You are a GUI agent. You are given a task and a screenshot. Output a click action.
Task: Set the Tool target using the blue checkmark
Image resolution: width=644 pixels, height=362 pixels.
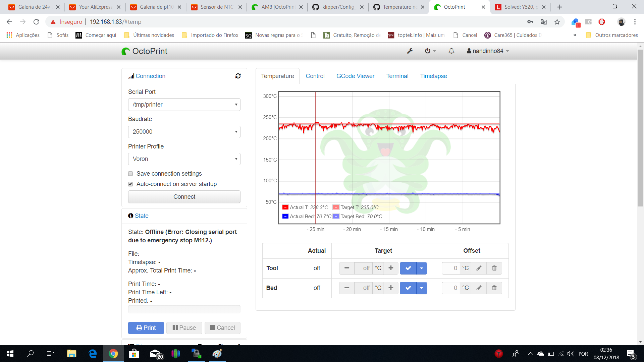click(x=408, y=268)
